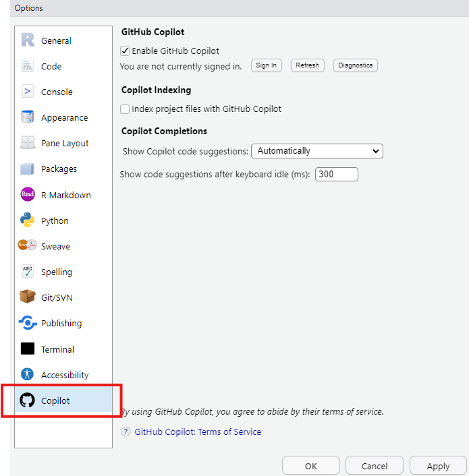Image resolution: width=469 pixels, height=476 pixels.
Task: Click the Python logo icon
Action: click(28, 220)
